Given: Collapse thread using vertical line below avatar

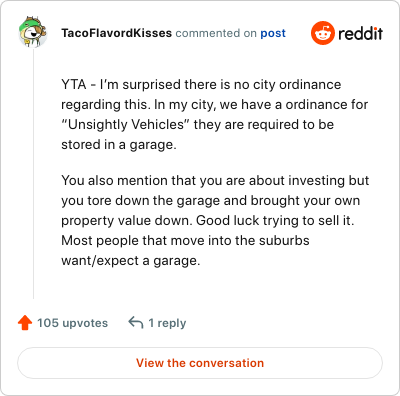Looking at the screenshot, I should tap(33, 173).
